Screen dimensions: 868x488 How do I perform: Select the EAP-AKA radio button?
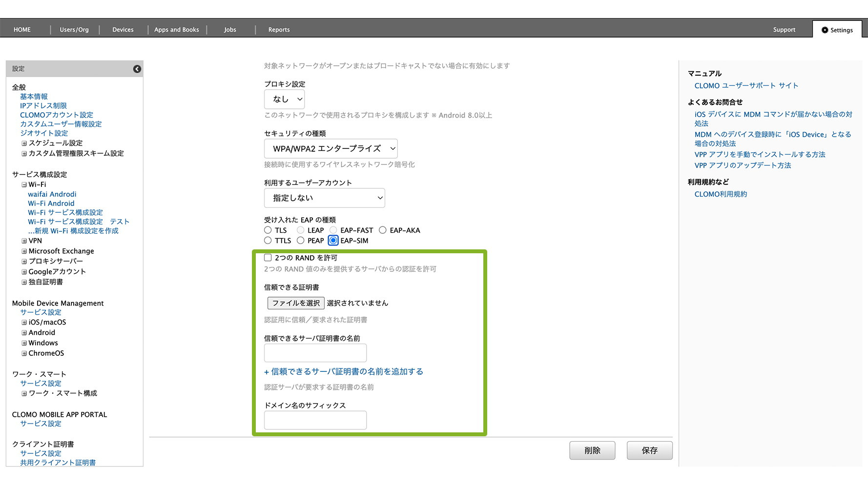(x=383, y=230)
